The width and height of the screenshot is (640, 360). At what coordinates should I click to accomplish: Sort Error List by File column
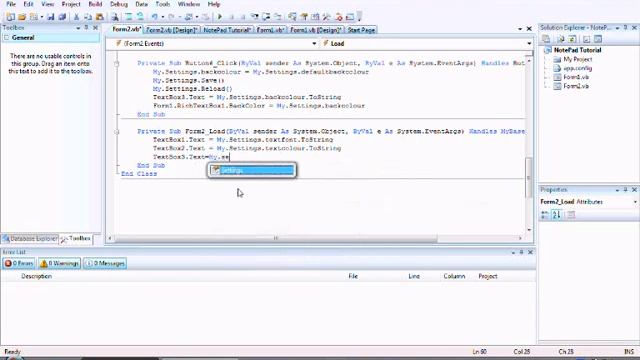(x=353, y=276)
